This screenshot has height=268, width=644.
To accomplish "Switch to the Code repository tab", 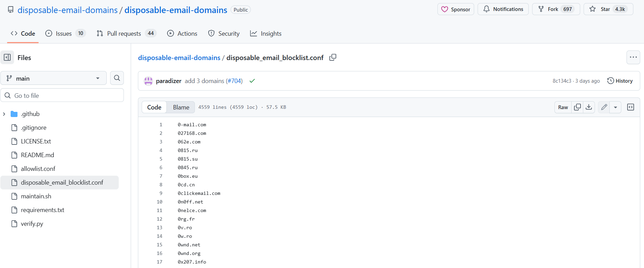I will pyautogui.click(x=23, y=33).
